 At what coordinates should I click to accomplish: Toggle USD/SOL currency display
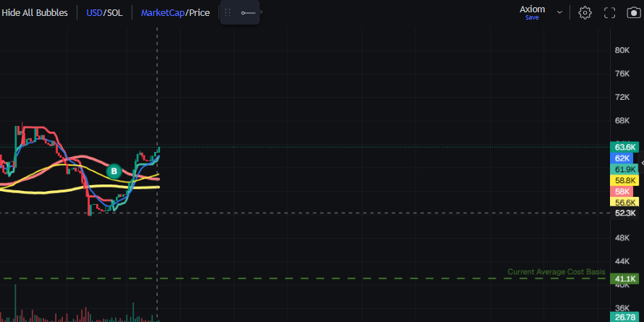[104, 13]
